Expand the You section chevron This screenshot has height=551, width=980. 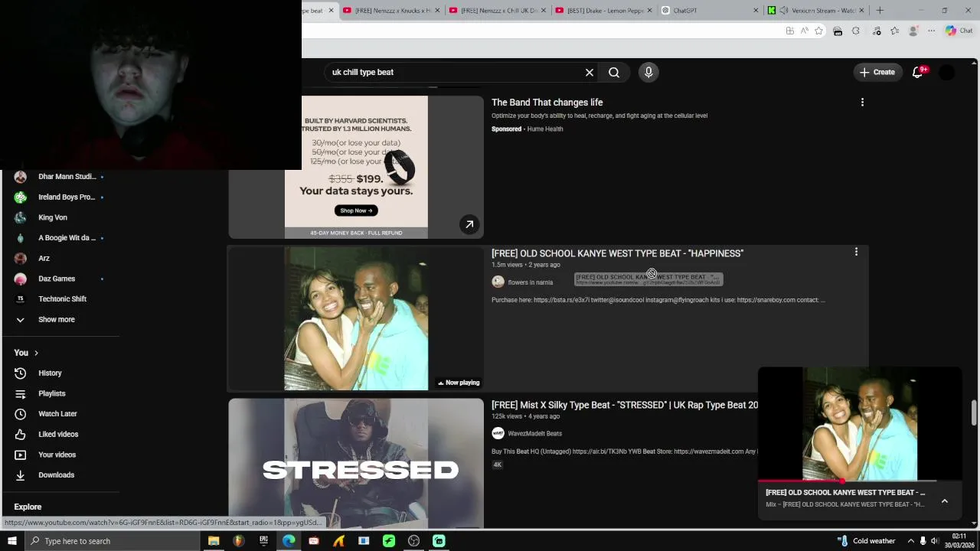click(36, 353)
